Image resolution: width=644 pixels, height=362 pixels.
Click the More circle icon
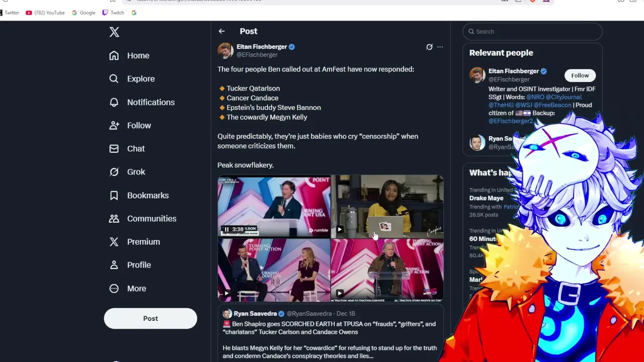click(x=114, y=288)
